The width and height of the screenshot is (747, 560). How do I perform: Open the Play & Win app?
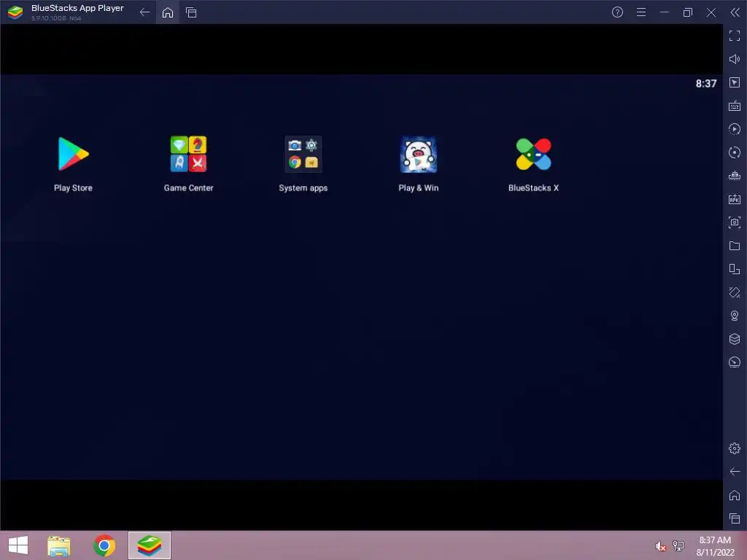pyautogui.click(x=418, y=155)
